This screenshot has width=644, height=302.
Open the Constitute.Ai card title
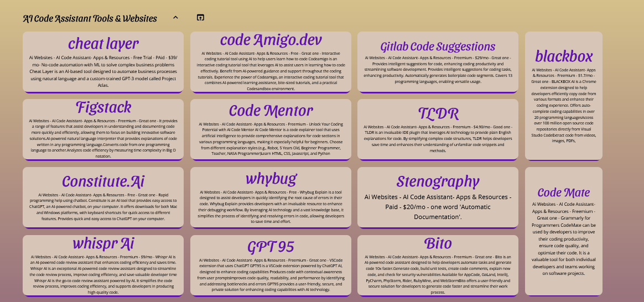[x=103, y=182]
